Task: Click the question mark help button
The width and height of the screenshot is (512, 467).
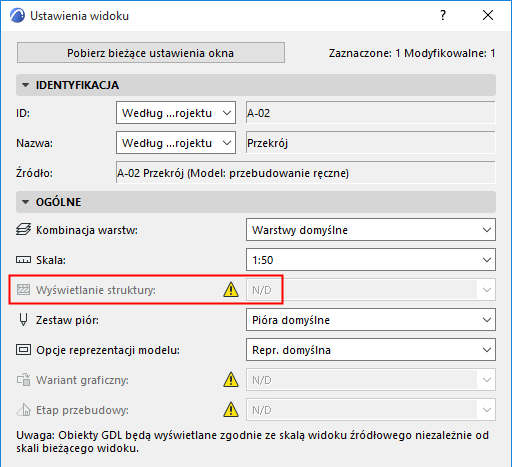Action: [x=443, y=15]
